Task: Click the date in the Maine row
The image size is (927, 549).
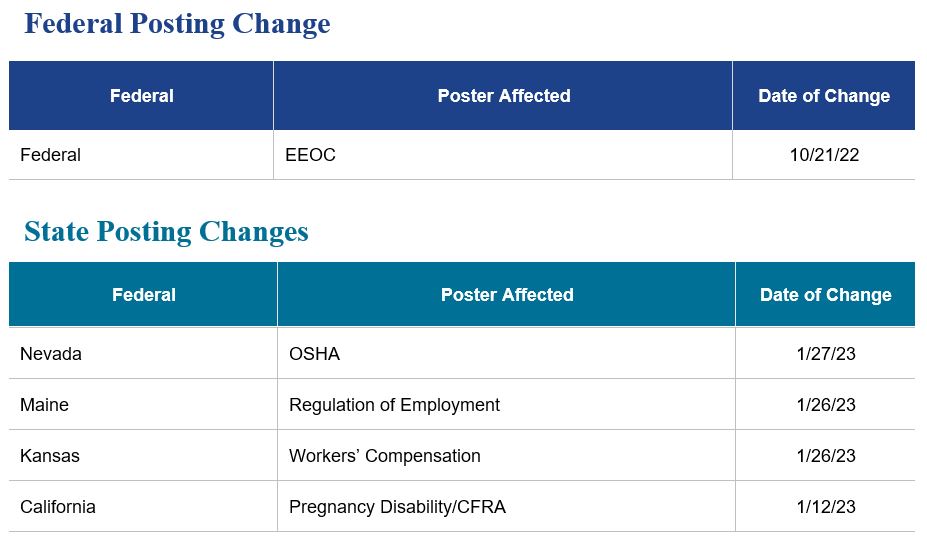Action: [x=826, y=405]
